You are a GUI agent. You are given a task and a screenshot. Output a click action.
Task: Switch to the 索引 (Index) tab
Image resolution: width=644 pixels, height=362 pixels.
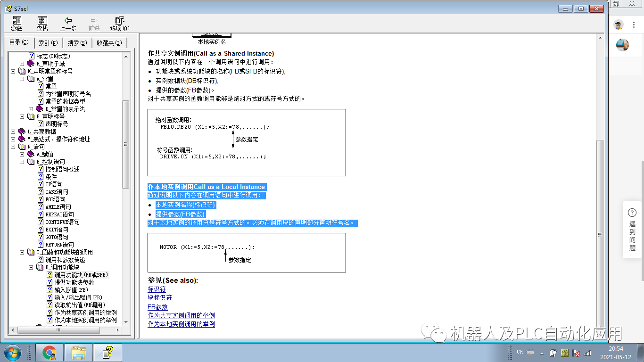tap(48, 43)
